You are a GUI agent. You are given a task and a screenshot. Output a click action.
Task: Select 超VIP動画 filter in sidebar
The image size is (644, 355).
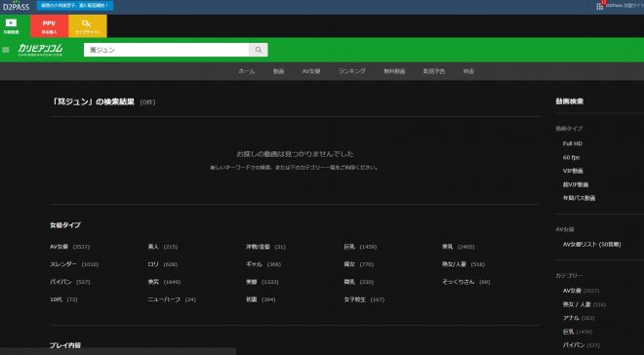pos(576,184)
